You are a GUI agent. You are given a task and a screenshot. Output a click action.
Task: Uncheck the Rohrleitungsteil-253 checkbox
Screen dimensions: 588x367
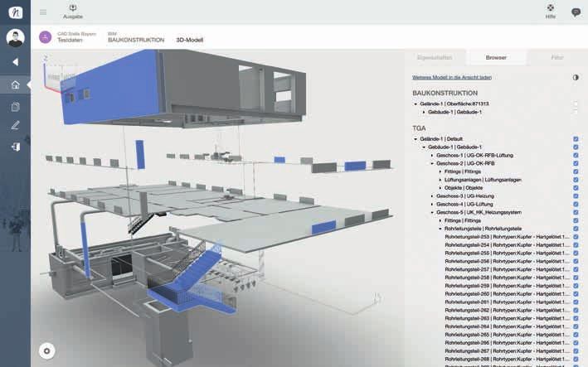[x=576, y=237]
